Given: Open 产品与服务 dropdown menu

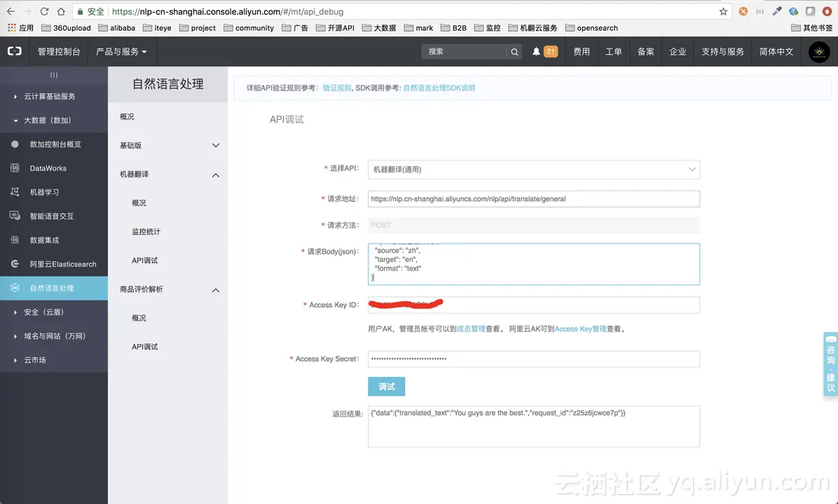Looking at the screenshot, I should [121, 51].
